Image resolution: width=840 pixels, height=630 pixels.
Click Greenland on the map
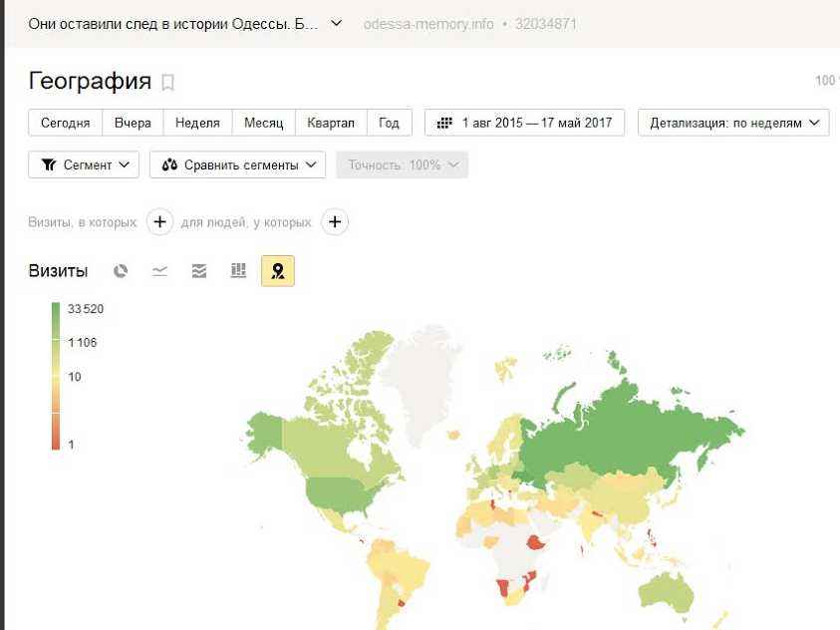click(422, 383)
